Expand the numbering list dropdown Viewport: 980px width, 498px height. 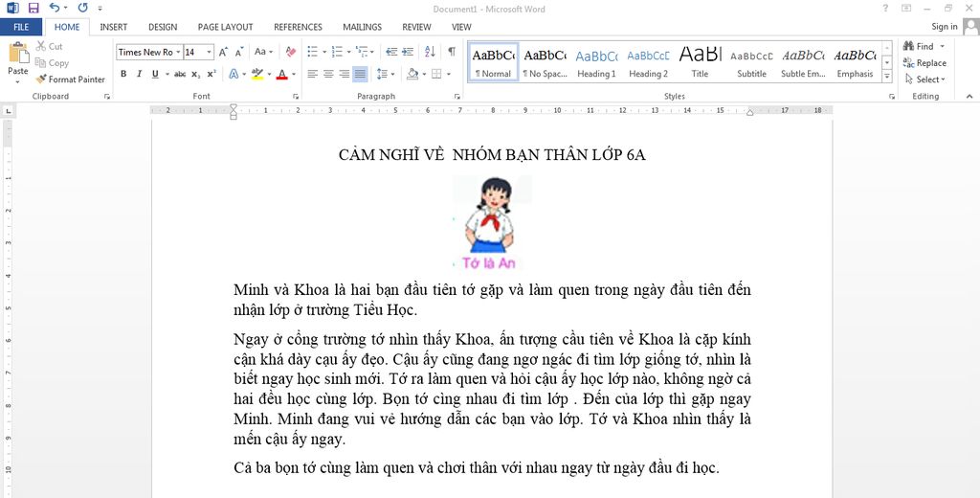tap(347, 52)
